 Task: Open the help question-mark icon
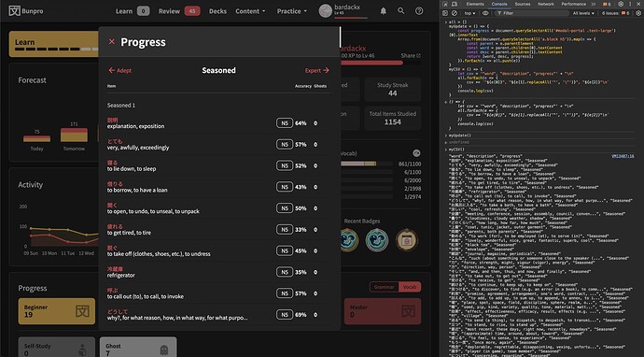[x=419, y=11]
